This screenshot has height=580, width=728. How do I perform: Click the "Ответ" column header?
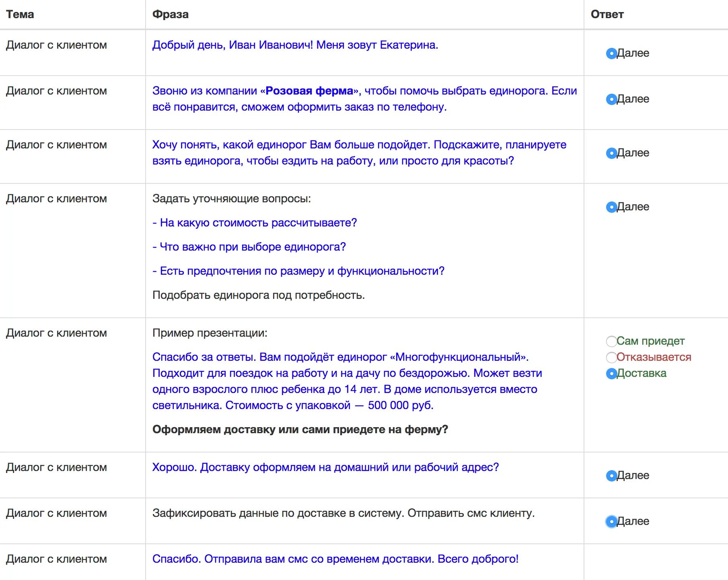point(607,14)
